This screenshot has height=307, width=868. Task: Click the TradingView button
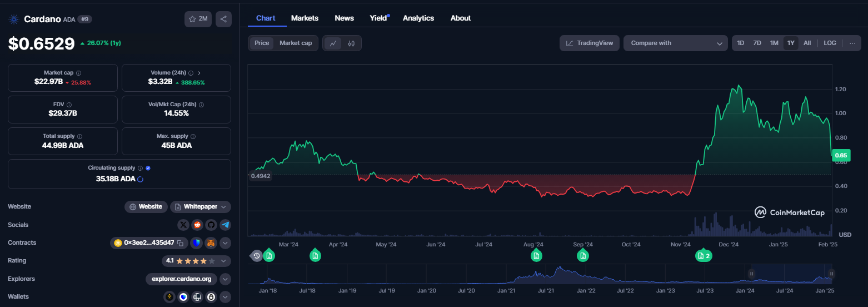(589, 43)
